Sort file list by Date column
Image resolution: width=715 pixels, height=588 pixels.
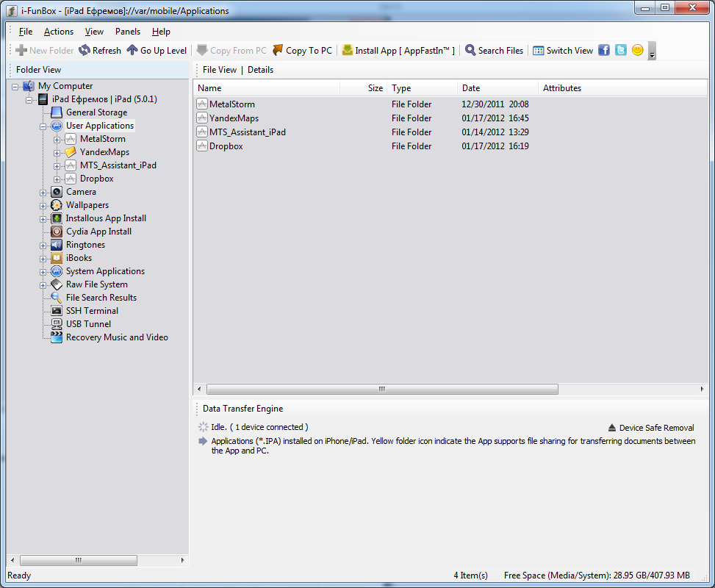[x=498, y=88]
